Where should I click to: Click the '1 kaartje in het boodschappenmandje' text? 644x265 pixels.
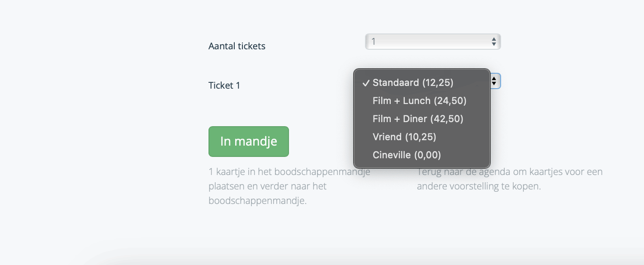click(289, 172)
